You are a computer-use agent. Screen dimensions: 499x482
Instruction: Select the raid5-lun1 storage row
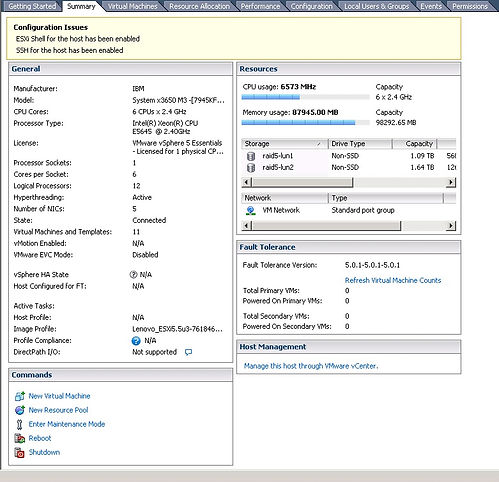(349, 156)
